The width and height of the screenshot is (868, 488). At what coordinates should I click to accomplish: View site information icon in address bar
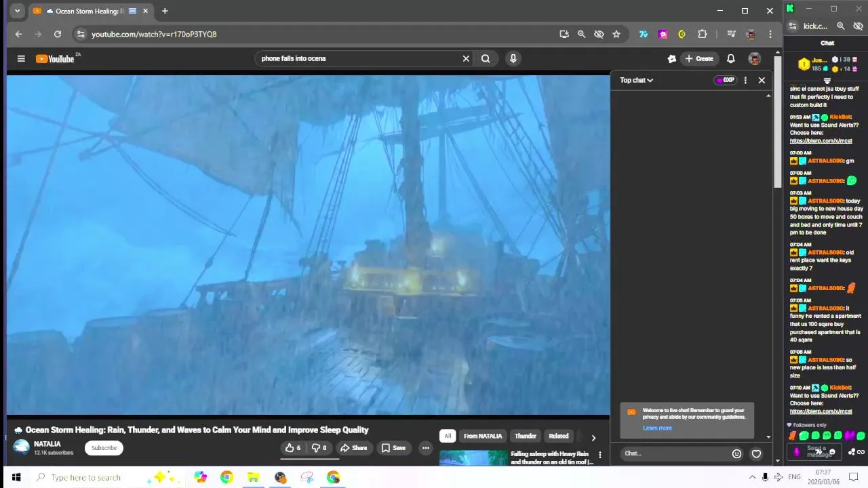point(81,34)
